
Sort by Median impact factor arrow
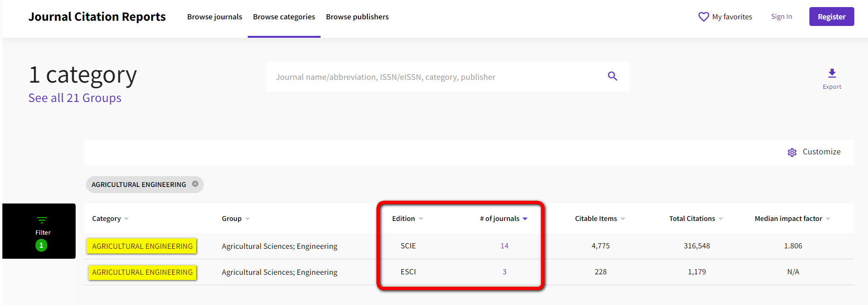(x=828, y=219)
